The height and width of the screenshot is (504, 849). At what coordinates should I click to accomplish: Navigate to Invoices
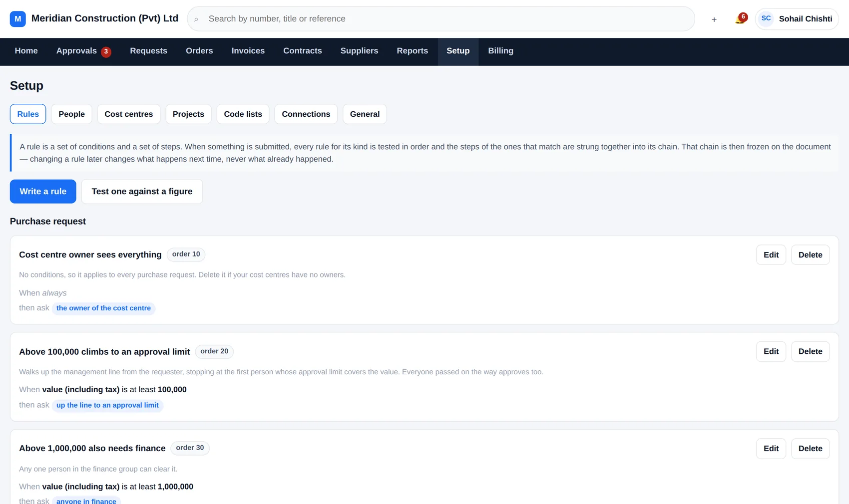[248, 51]
